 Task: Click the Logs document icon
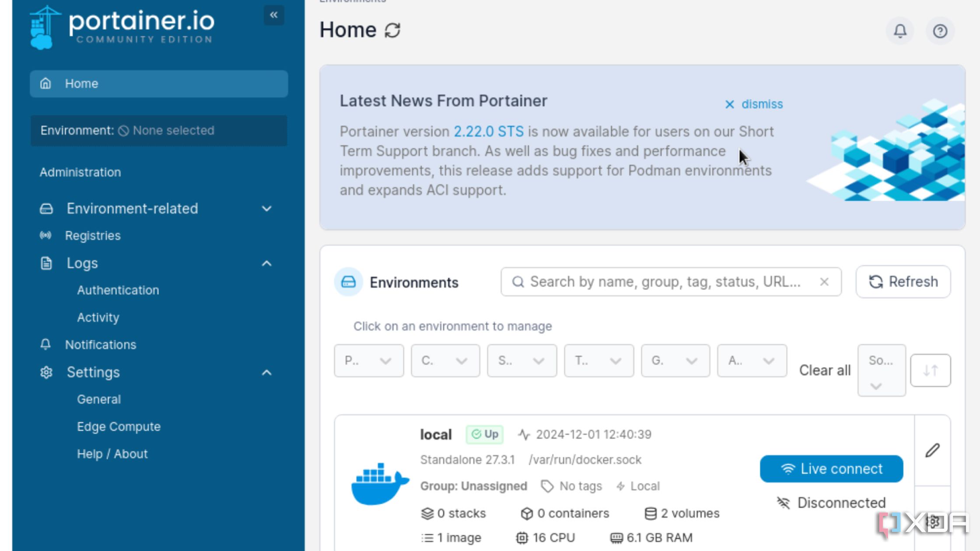46,263
